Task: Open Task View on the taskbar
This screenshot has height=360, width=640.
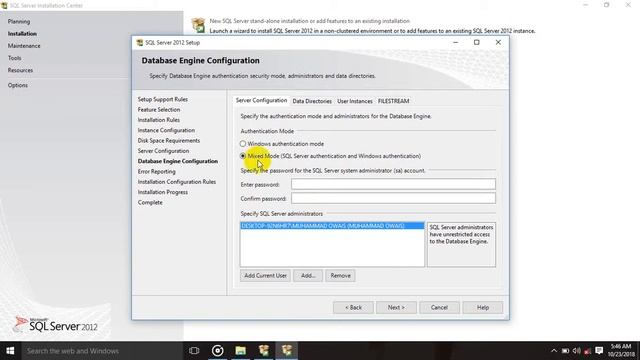Action: 194,351
